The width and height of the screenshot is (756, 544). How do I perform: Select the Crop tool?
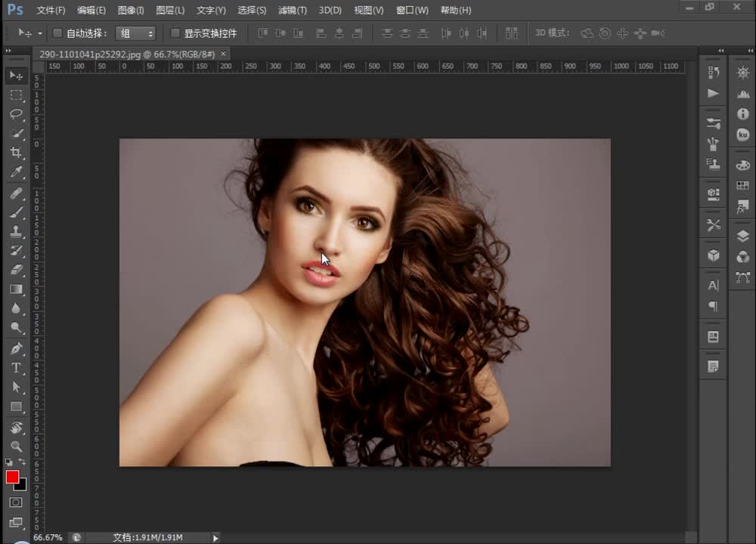click(16, 153)
